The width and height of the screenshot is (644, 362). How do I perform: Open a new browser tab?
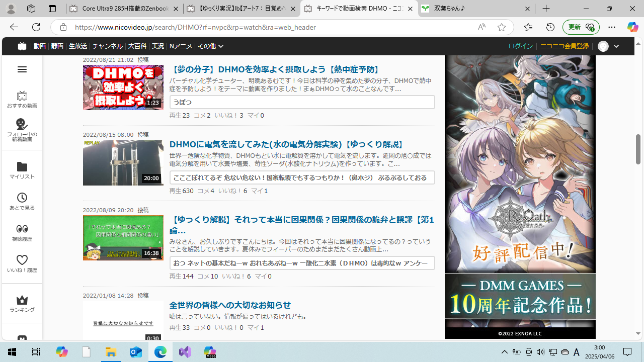click(x=546, y=9)
